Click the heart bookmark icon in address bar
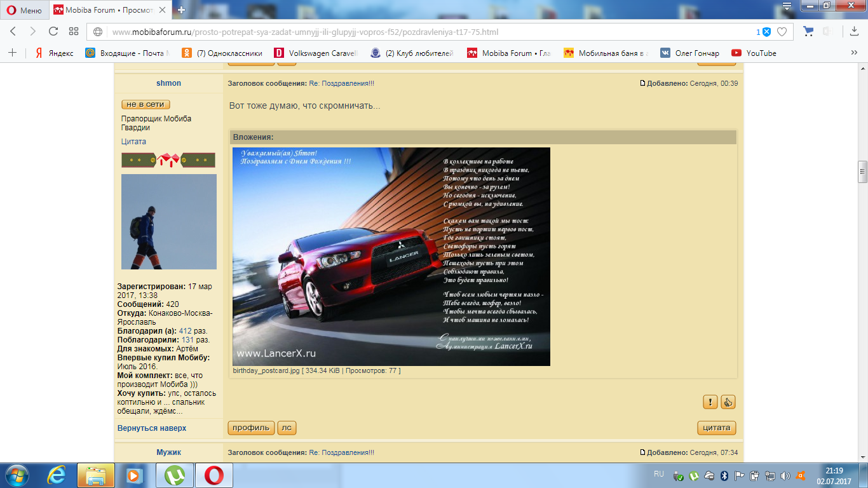 782,32
